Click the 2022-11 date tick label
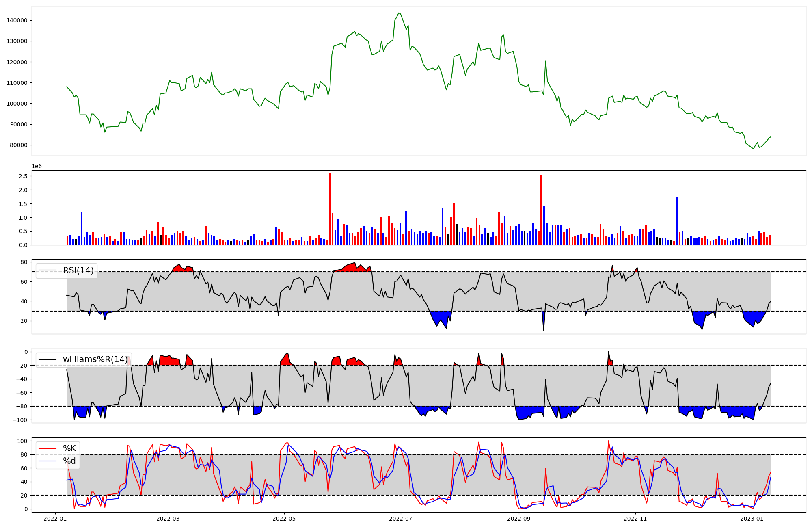Screen dimensions: 812x528 635,519
